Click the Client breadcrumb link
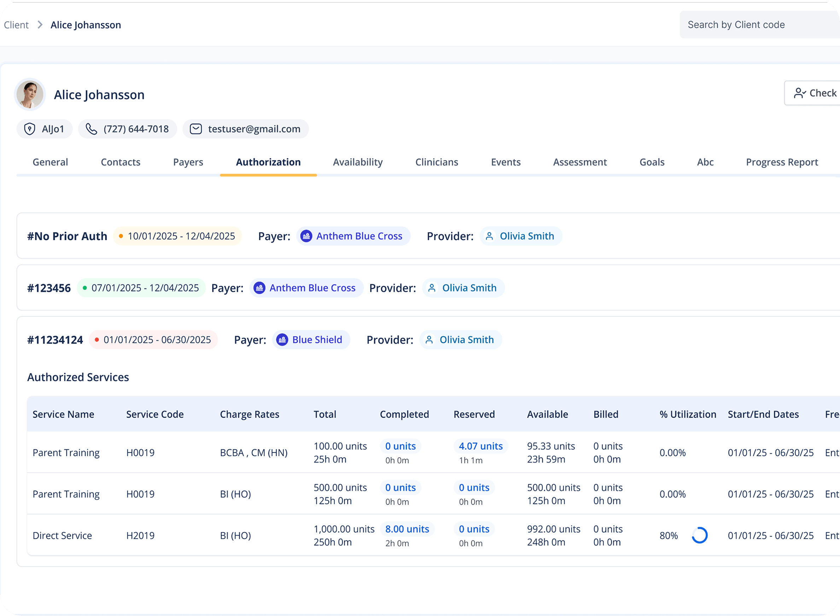The image size is (840, 616). pos(16,25)
